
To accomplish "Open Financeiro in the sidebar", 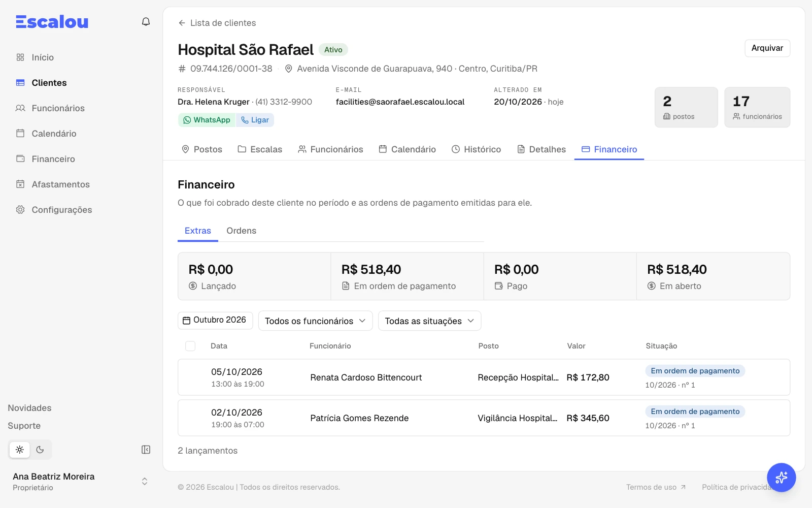I will [45, 159].
